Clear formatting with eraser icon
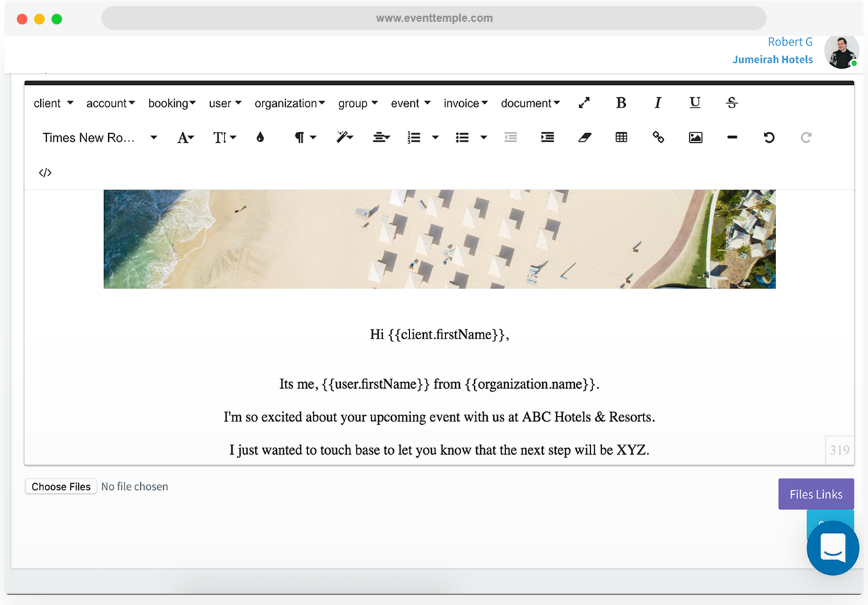Viewport: 868px width, 605px height. coord(584,137)
